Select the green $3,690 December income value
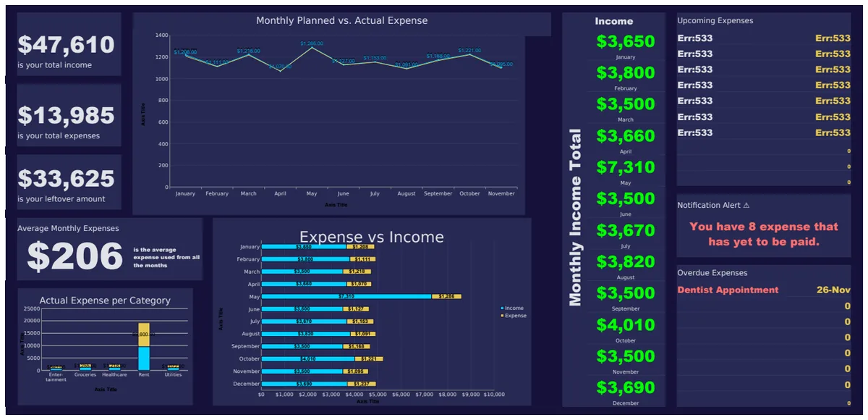 click(x=626, y=387)
